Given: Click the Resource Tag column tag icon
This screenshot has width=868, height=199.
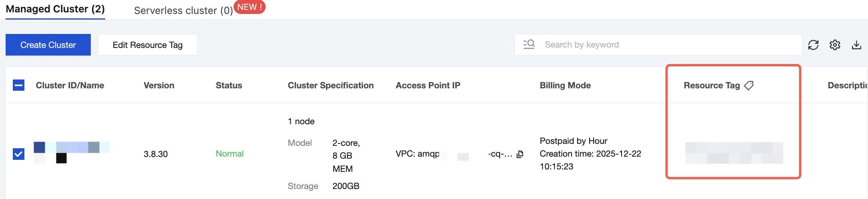Looking at the screenshot, I should coord(749,86).
